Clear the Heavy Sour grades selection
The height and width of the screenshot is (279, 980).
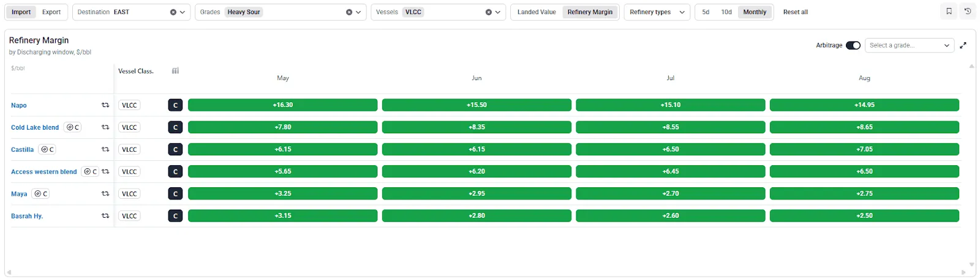click(x=349, y=12)
